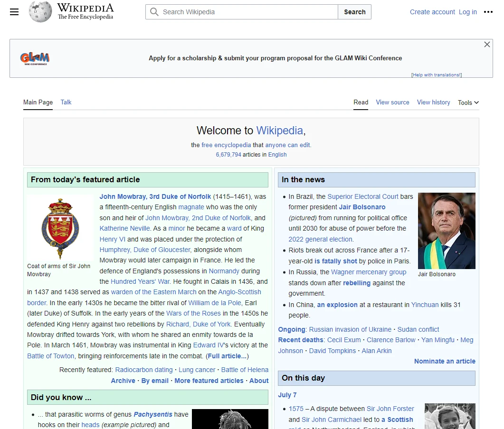504x429 pixels.
Task: Click the anyone can edit link
Action: pos(288,145)
